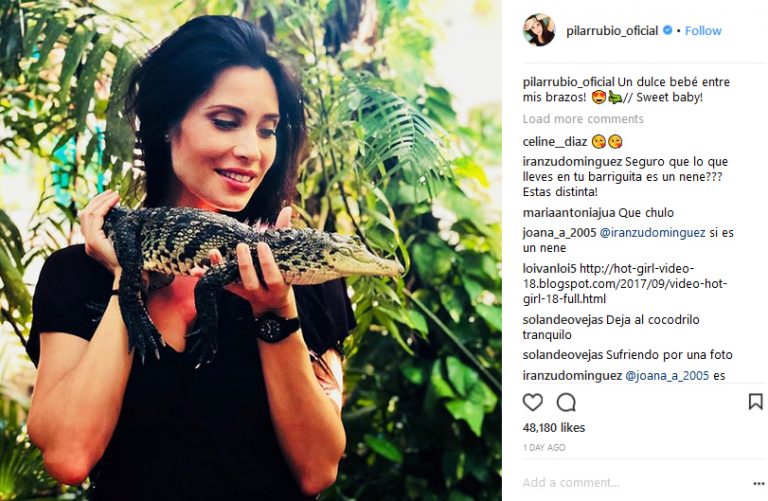Open the three-dots more options menu
This screenshot has width=768, height=501.
759,483
